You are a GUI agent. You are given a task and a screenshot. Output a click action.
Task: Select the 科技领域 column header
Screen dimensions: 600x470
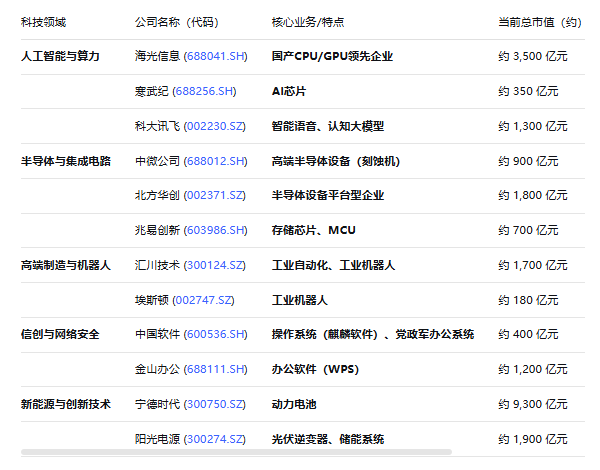(x=43, y=22)
